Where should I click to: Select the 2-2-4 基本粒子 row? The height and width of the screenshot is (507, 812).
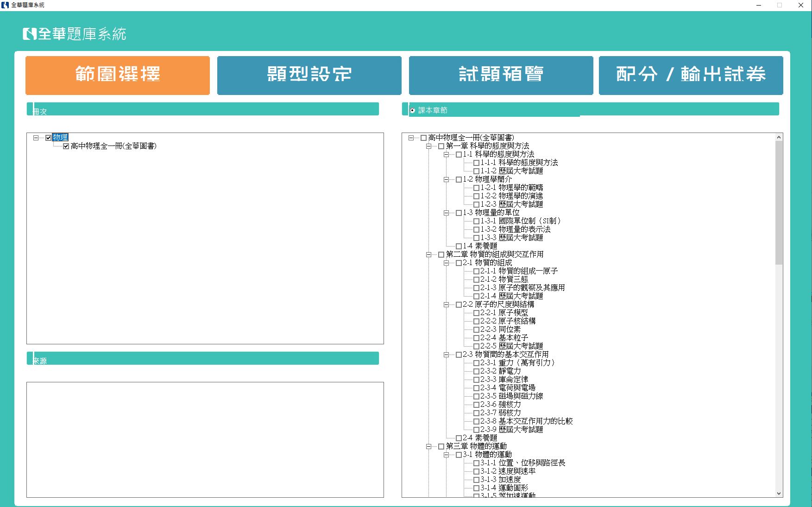click(x=504, y=338)
